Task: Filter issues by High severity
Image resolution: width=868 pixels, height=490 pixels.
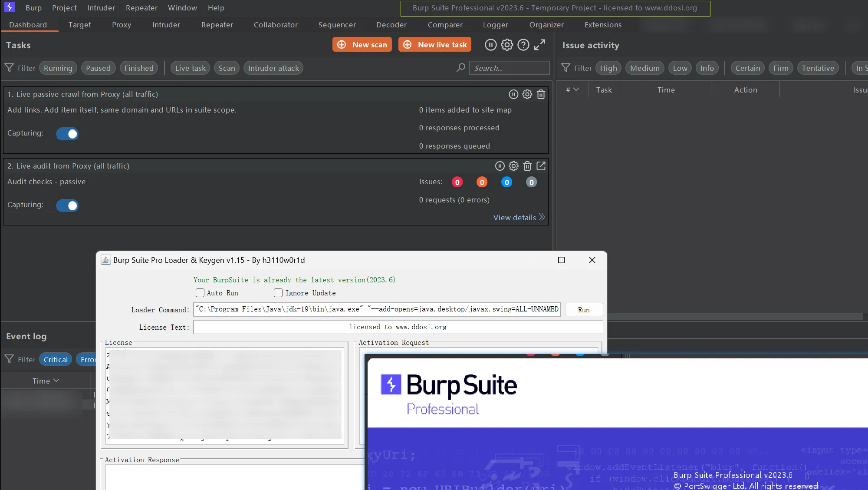Action: (x=608, y=68)
